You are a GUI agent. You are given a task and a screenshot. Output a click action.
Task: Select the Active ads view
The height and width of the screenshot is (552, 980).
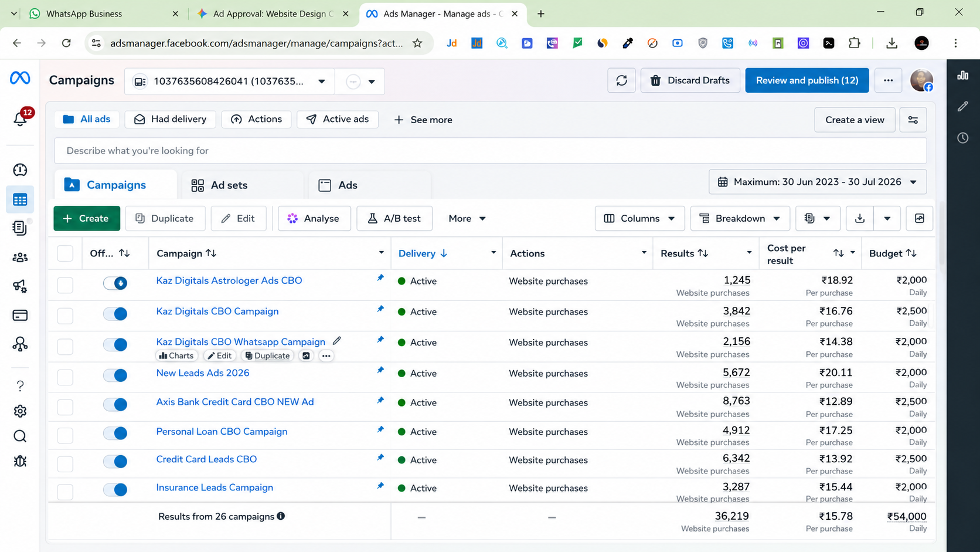(x=337, y=119)
